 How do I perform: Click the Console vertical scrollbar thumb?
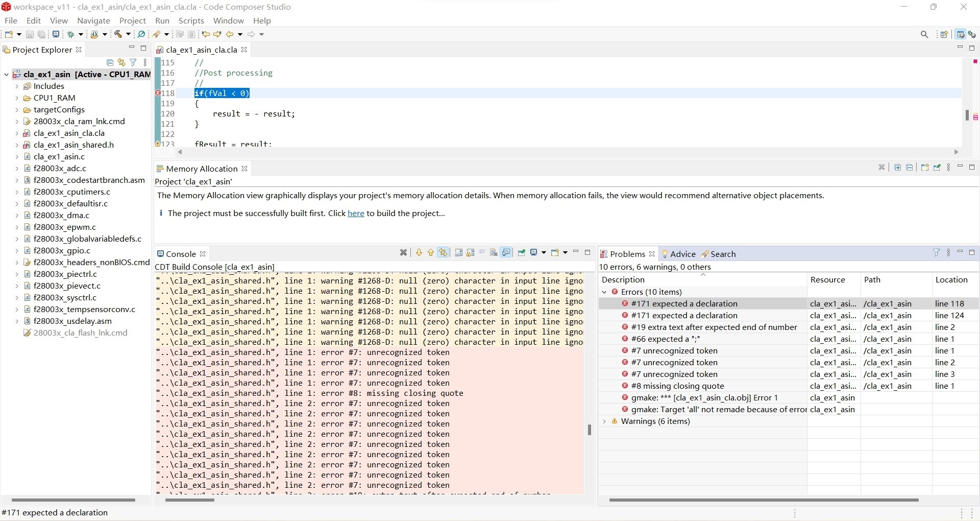coord(590,430)
